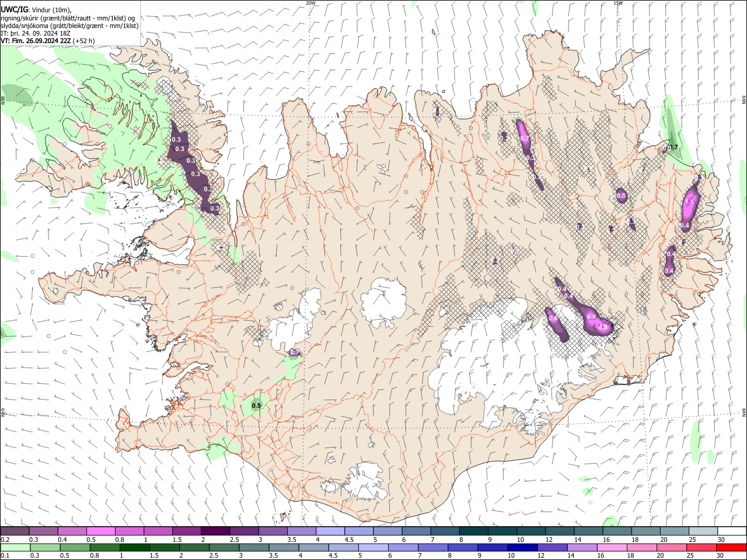Viewport: 747px width, 560px height.
Task: Pick the magenta swatch between 1 and 1.5 in the purple scale
Action: pyautogui.click(x=158, y=531)
